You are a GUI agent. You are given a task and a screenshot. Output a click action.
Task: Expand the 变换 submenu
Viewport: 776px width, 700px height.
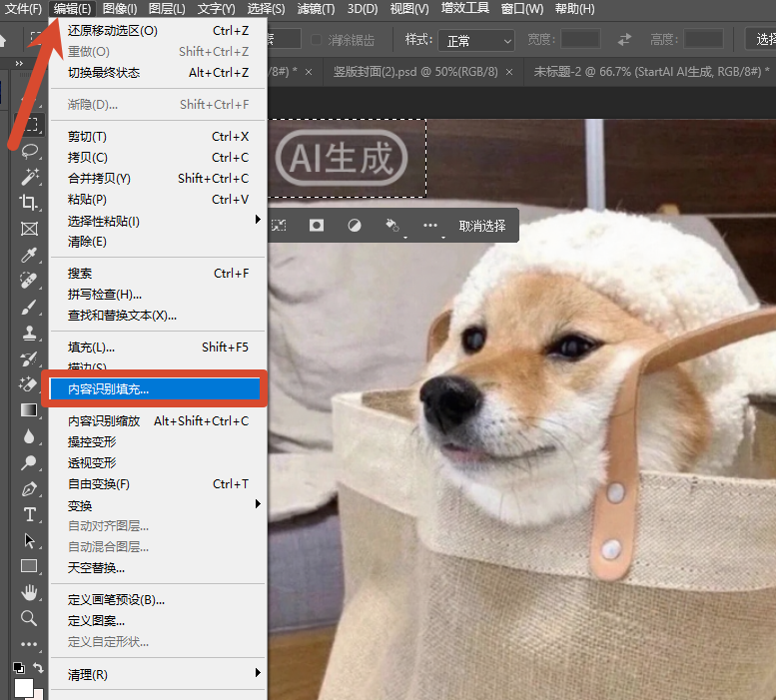pyautogui.click(x=158, y=505)
